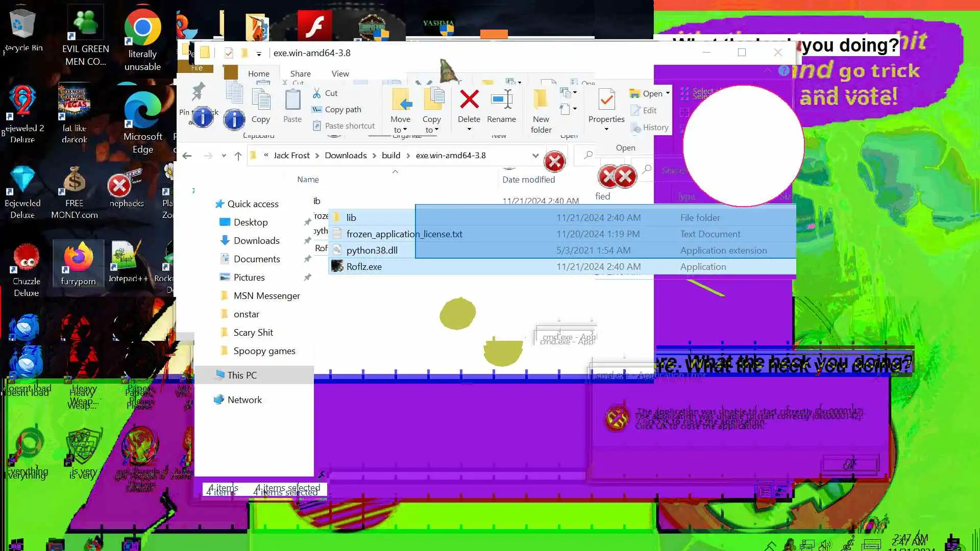The image size is (980, 551).
Task: Switch to the Share ribbon tab
Action: pos(300,74)
